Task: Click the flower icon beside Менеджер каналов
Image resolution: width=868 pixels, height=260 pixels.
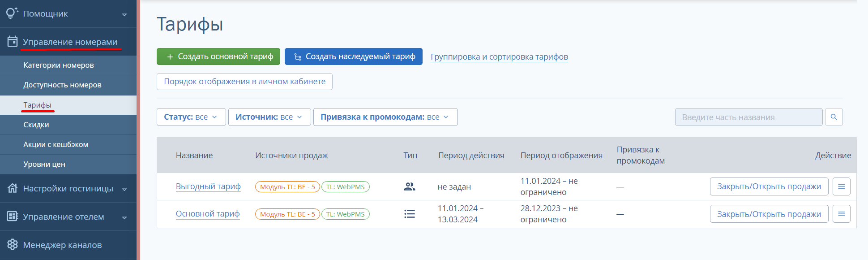Action: (x=13, y=244)
